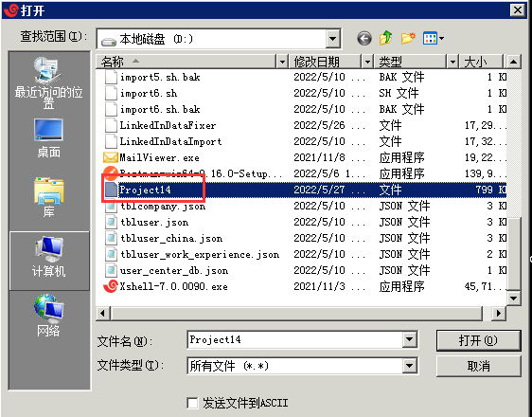Select the MailViewer.exe file

pos(159,157)
